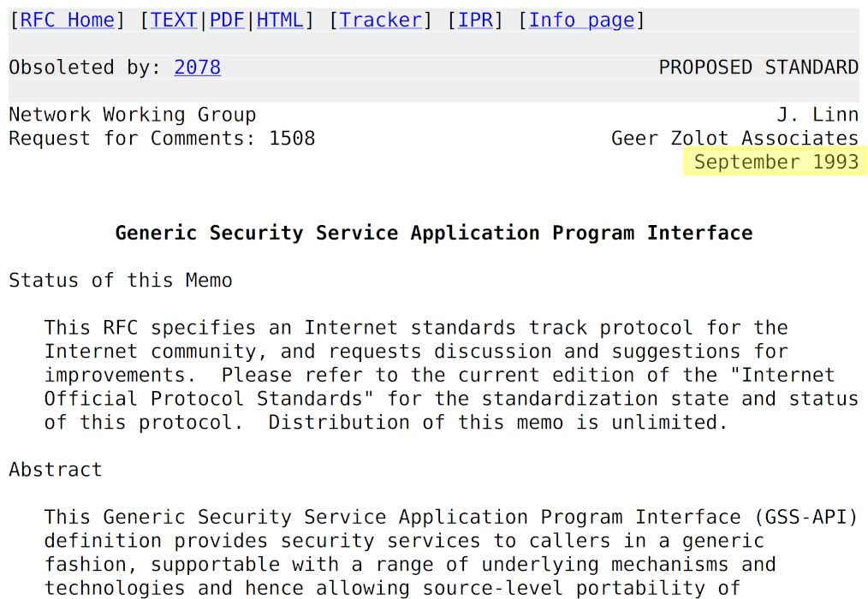Follow the obsoleting RFC 2078 link

(197, 68)
